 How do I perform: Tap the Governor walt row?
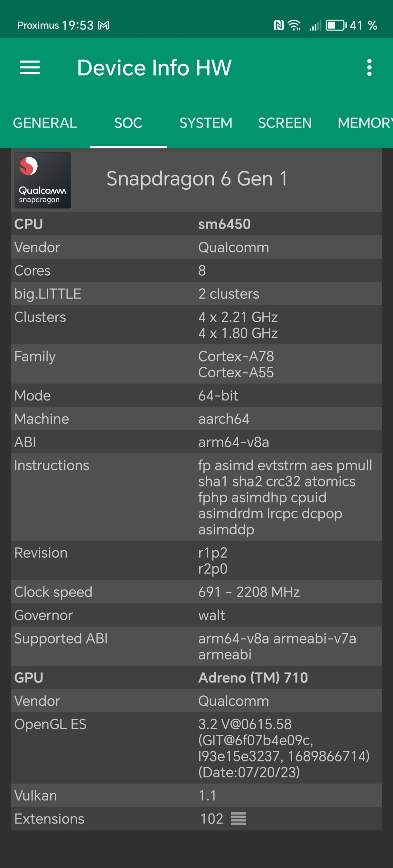[196, 615]
